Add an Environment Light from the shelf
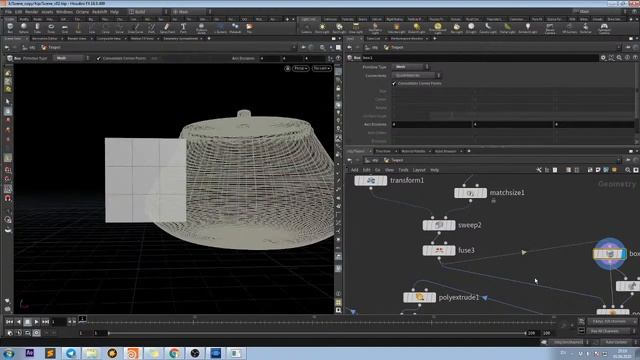 [438, 28]
